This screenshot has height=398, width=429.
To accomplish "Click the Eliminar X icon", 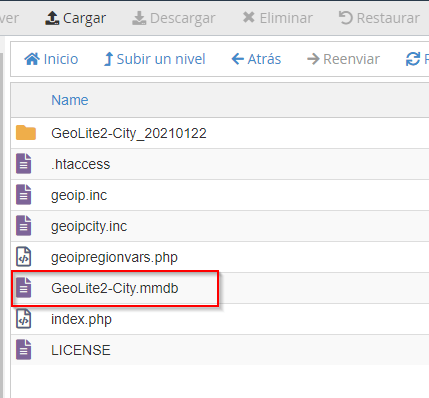I will (x=249, y=17).
